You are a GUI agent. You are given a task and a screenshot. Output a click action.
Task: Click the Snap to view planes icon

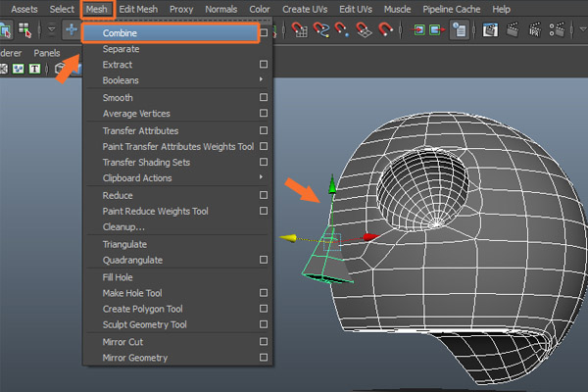pyautogui.click(x=364, y=30)
